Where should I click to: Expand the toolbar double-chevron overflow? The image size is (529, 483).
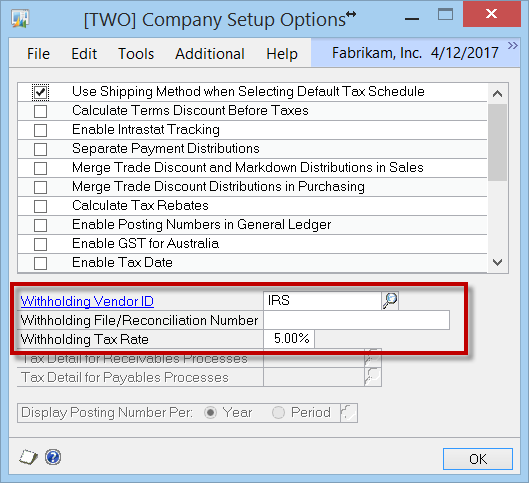512,46
